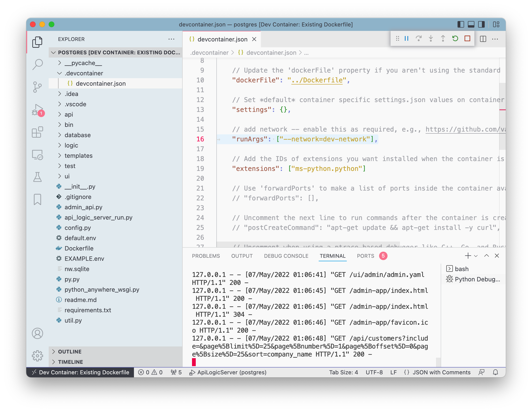532x412 pixels.
Task: Switch to the Debug Console tab
Action: pos(286,256)
